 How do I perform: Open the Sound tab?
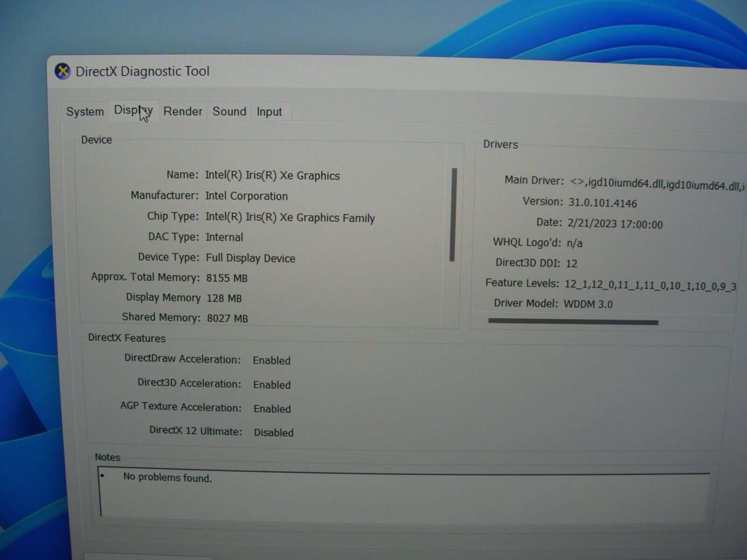point(229,112)
